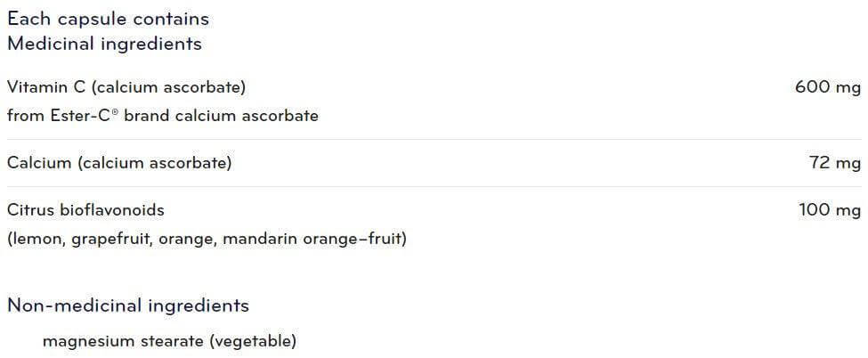Click the divider line below Calcium row

click(434, 186)
